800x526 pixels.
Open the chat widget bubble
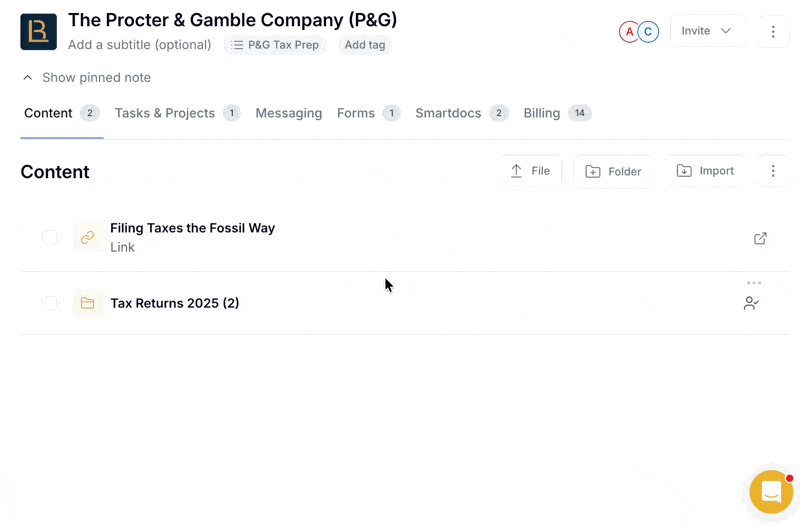(771, 492)
